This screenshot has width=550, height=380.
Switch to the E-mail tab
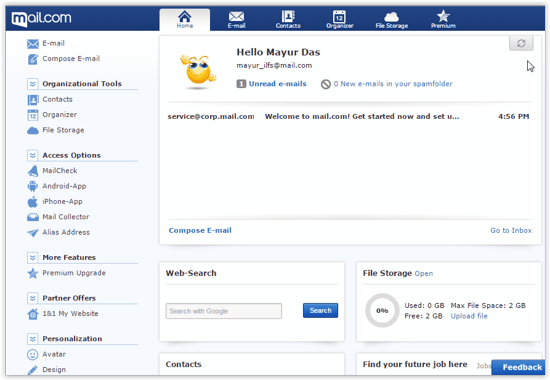(236, 20)
